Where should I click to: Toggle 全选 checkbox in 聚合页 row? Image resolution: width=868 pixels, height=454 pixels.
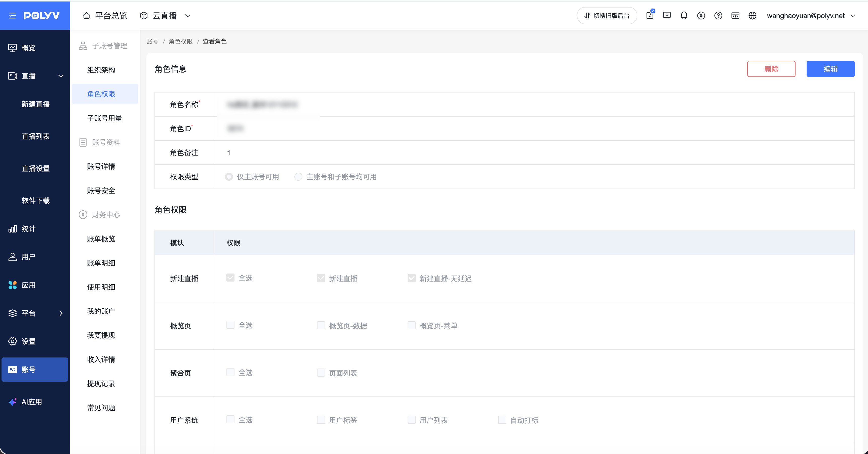pyautogui.click(x=230, y=372)
